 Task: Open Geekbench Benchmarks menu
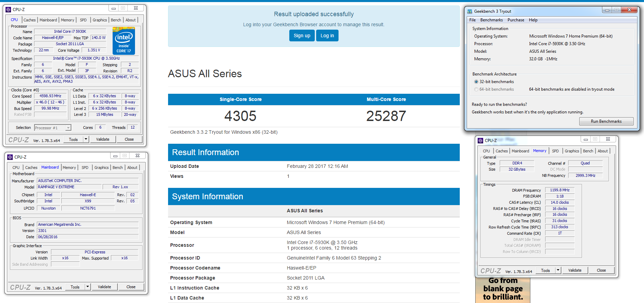pyautogui.click(x=491, y=20)
